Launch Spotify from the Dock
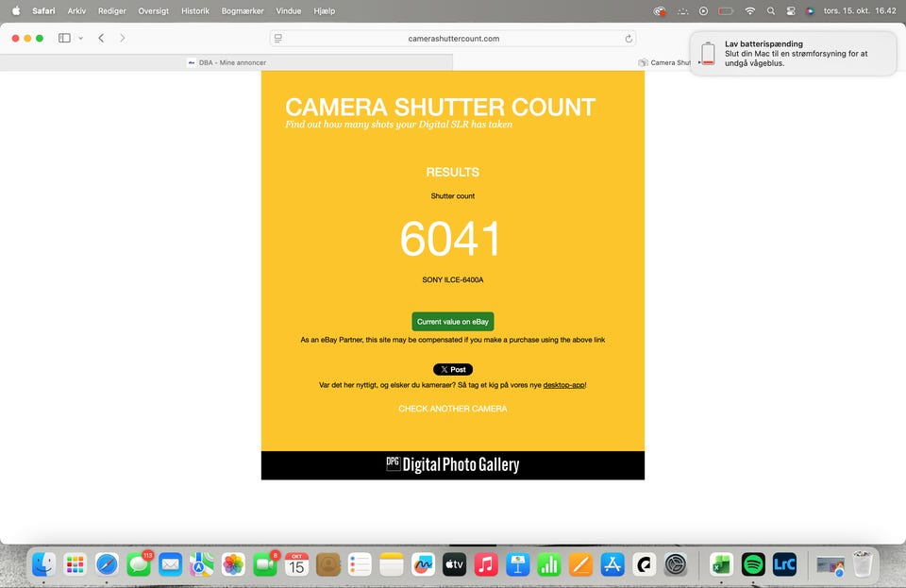The height and width of the screenshot is (588, 906). 753,564
